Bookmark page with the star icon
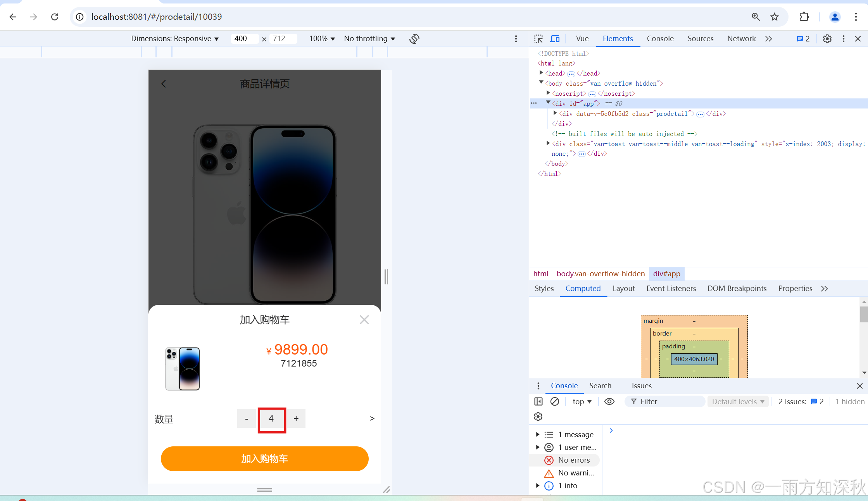Image resolution: width=868 pixels, height=501 pixels. (774, 17)
